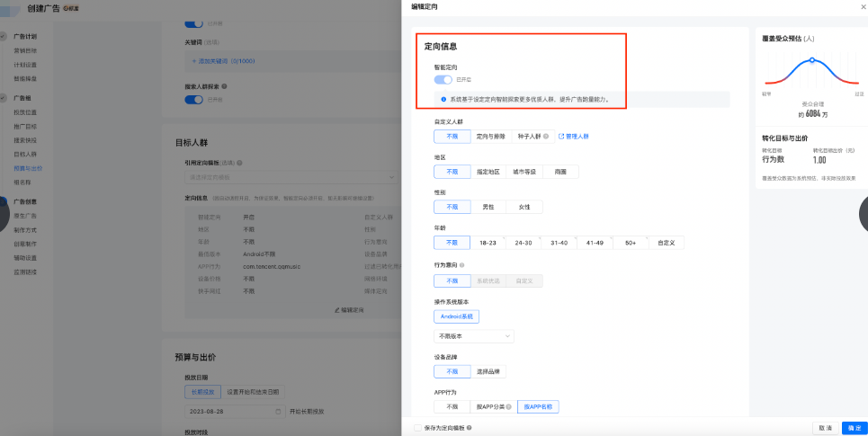Click help icon beside 保存为定向模板
This screenshot has width=868, height=436.
[469, 428]
